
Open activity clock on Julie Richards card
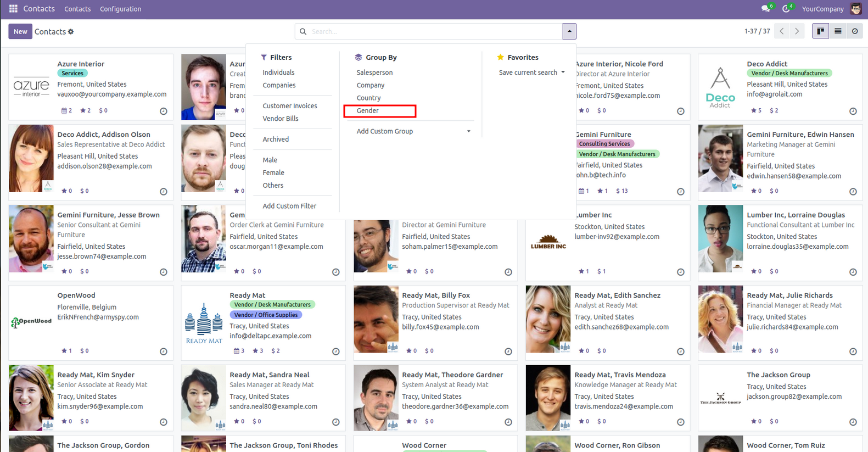[853, 351]
